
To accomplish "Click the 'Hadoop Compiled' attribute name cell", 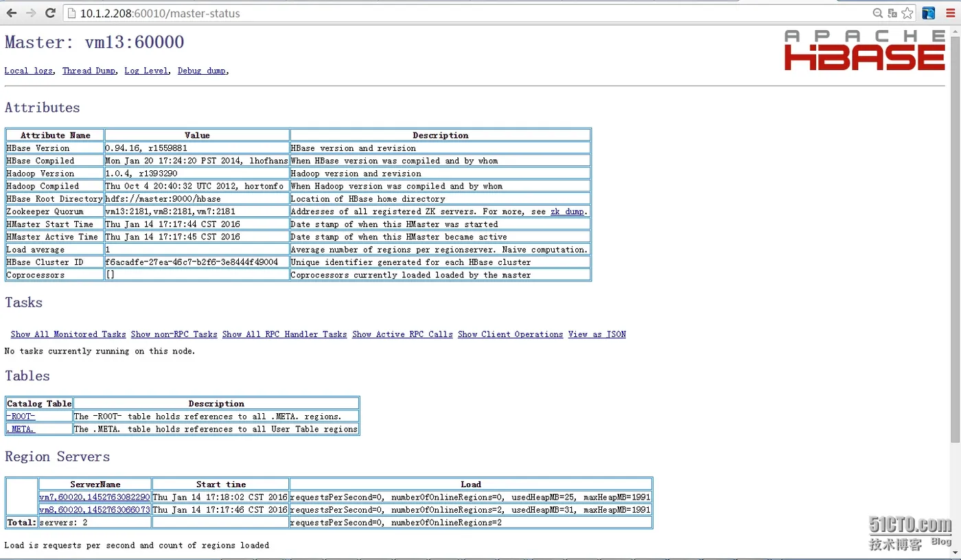I will click(x=55, y=186).
